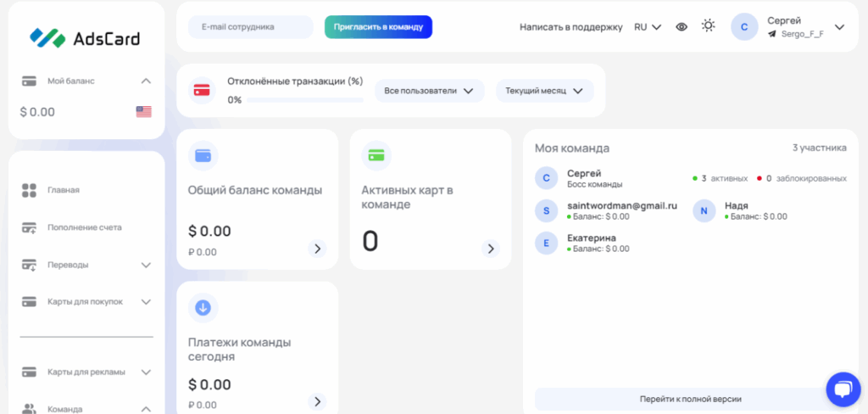868x414 pixels.
Task: Click the card icon beside Мой баланс
Action: coord(29,81)
